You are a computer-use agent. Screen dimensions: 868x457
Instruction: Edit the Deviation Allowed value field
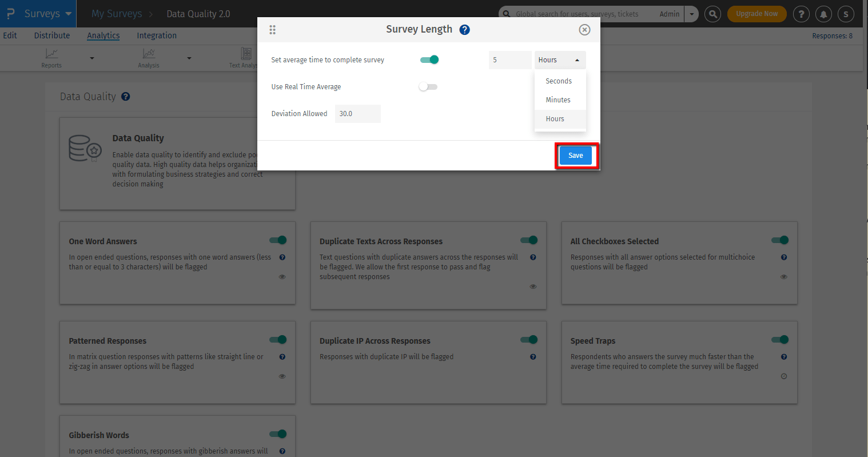coord(357,113)
